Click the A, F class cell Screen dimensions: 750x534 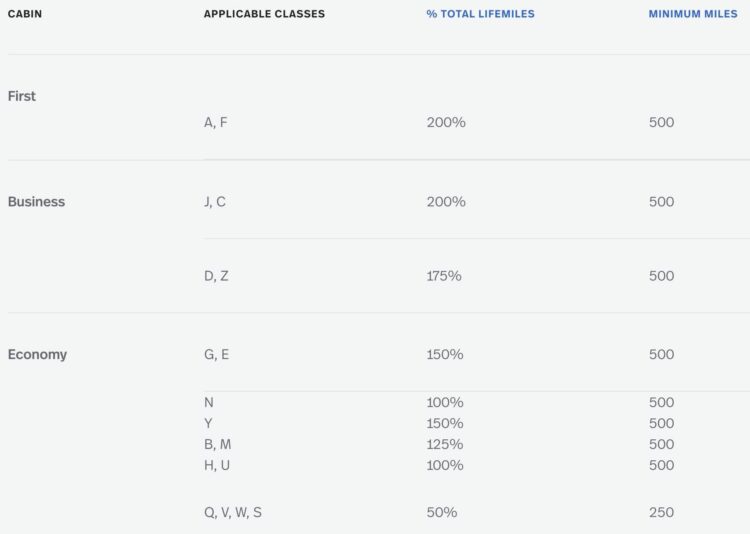pos(216,122)
